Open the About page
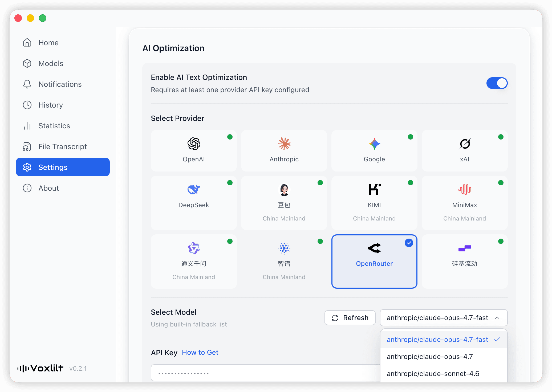 pos(63,188)
